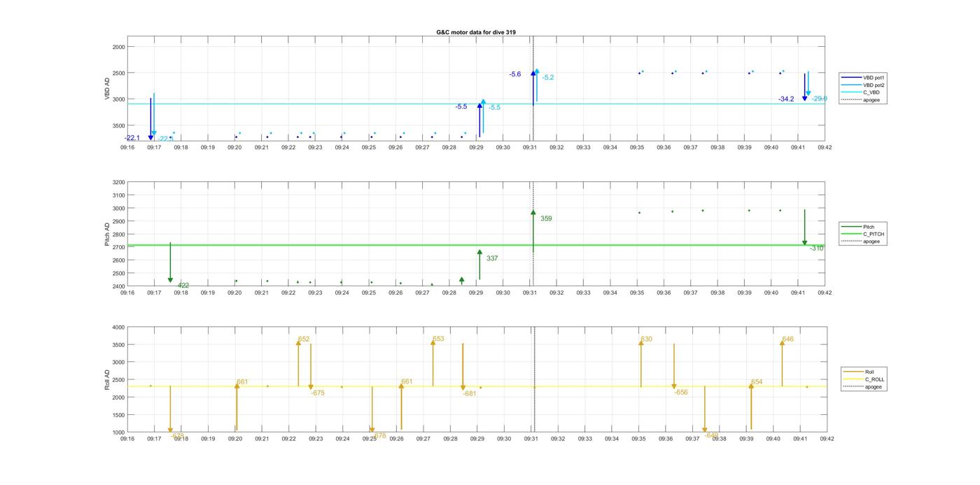The height and width of the screenshot is (485, 980).
Task: Click the '630' roll data label
Action: [x=646, y=339]
